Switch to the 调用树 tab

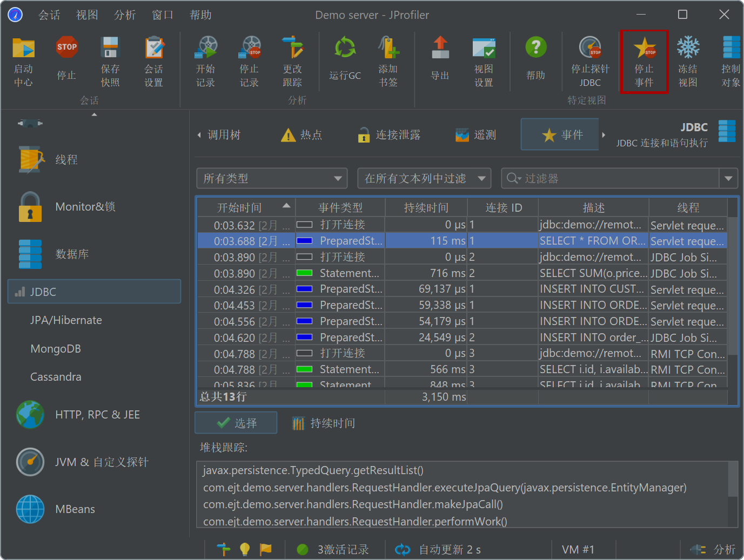click(x=224, y=135)
